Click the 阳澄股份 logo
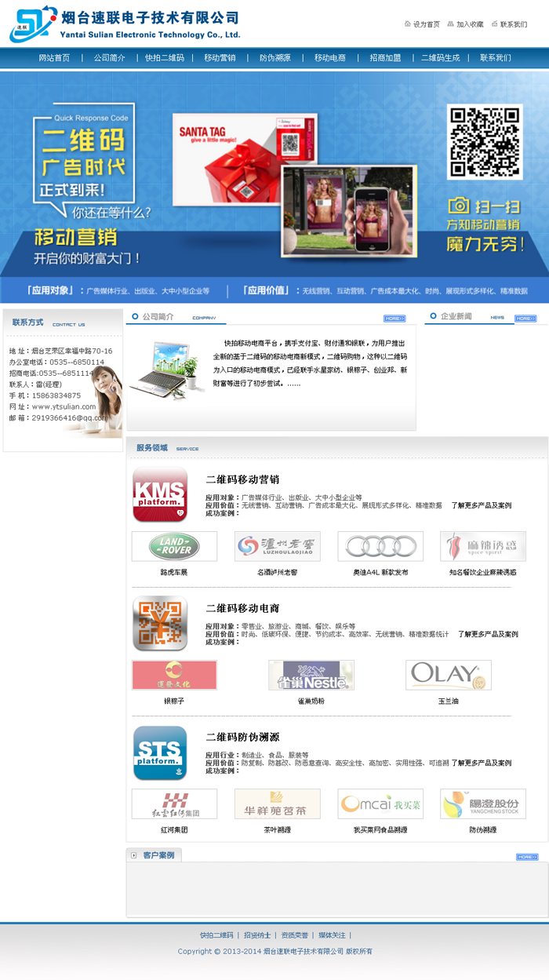The image size is (549, 980). (x=483, y=804)
